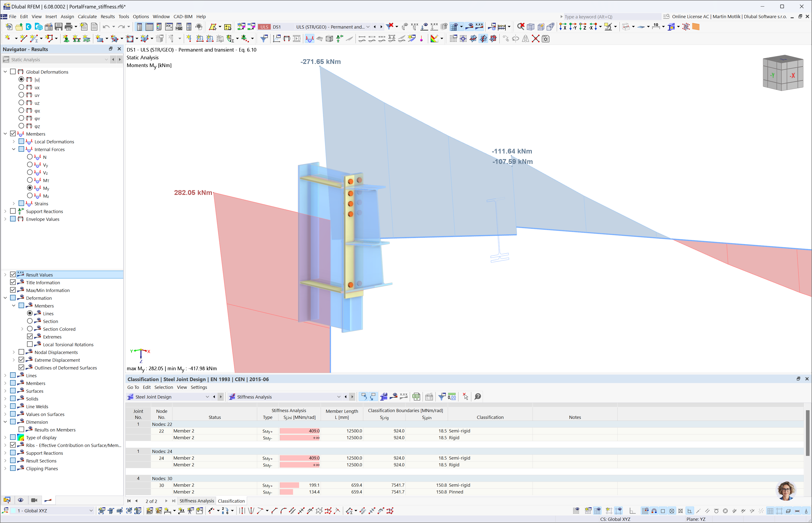This screenshot has height=523, width=812.
Task: Expand the Support Reactions tree node
Action: pos(5,211)
